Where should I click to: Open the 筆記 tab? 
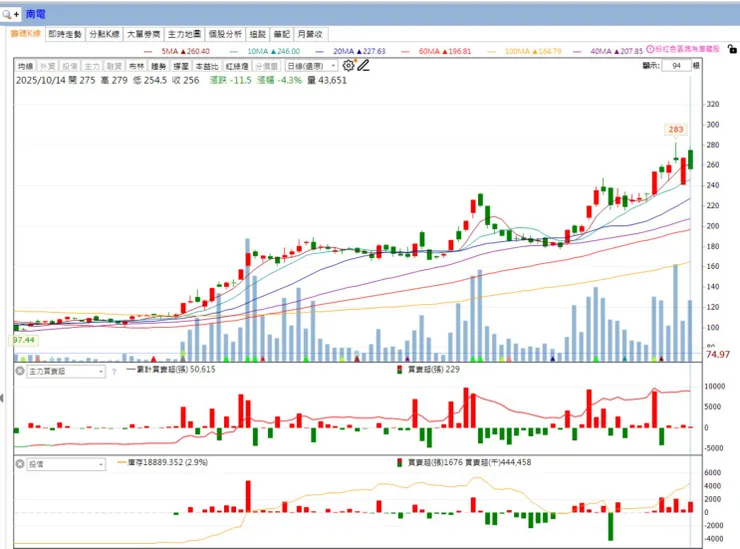[282, 34]
